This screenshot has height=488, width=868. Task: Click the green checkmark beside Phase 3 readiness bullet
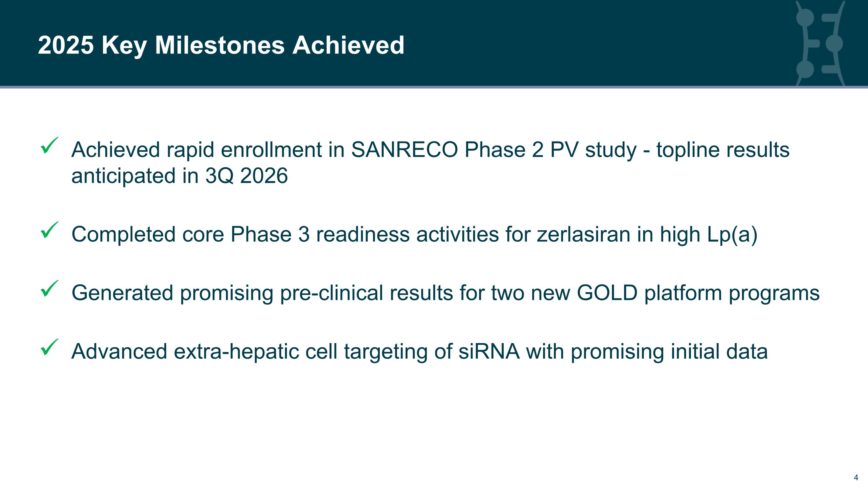49,230
